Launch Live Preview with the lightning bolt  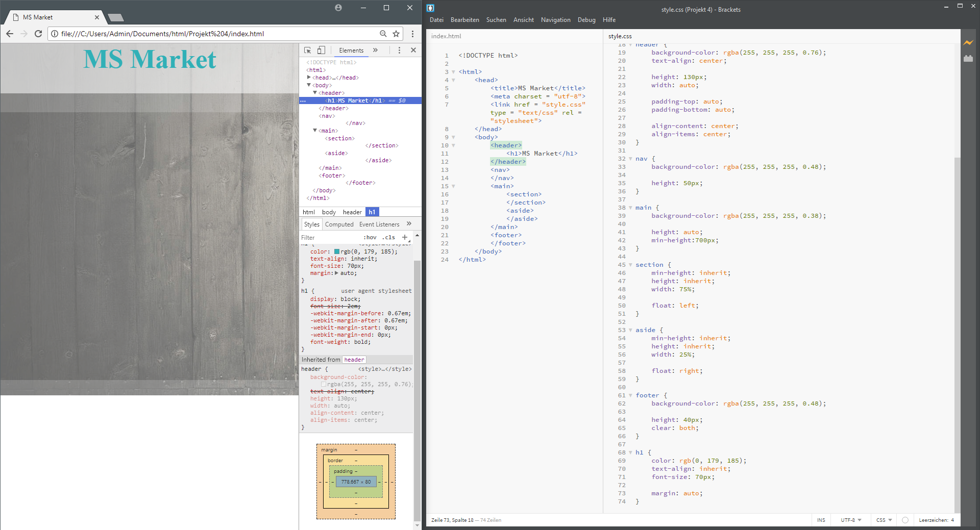pyautogui.click(x=969, y=43)
